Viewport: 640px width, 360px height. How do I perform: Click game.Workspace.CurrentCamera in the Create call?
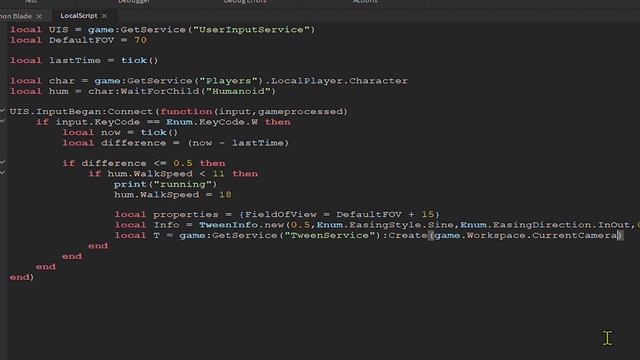coord(526,235)
